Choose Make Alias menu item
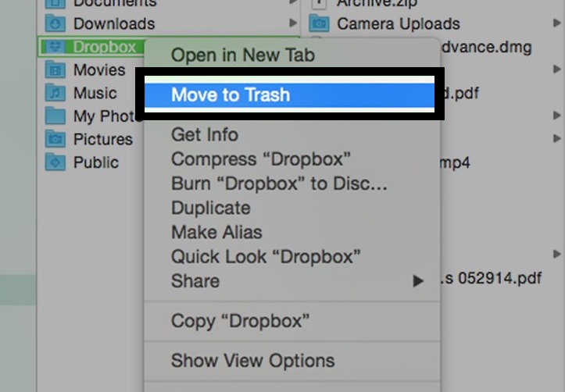The image size is (565, 392). click(216, 232)
